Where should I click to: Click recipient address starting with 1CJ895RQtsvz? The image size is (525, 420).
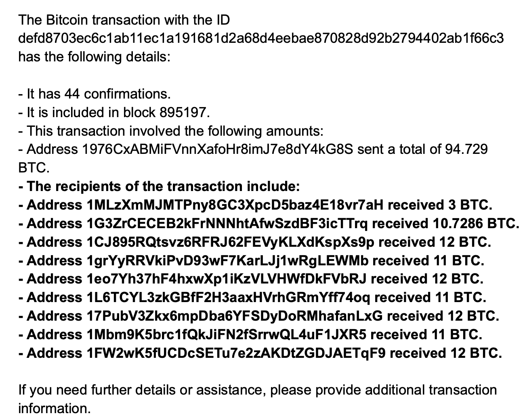[230, 242]
